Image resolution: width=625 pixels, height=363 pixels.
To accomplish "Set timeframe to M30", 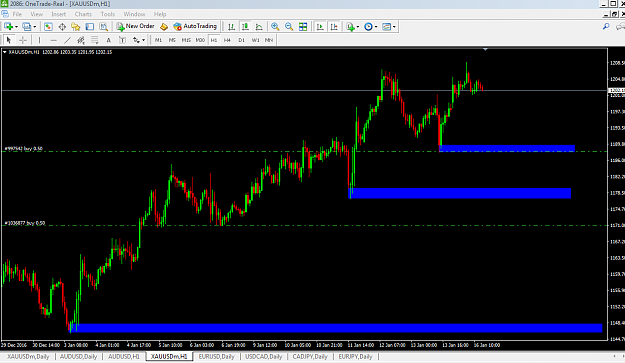I will [200, 40].
